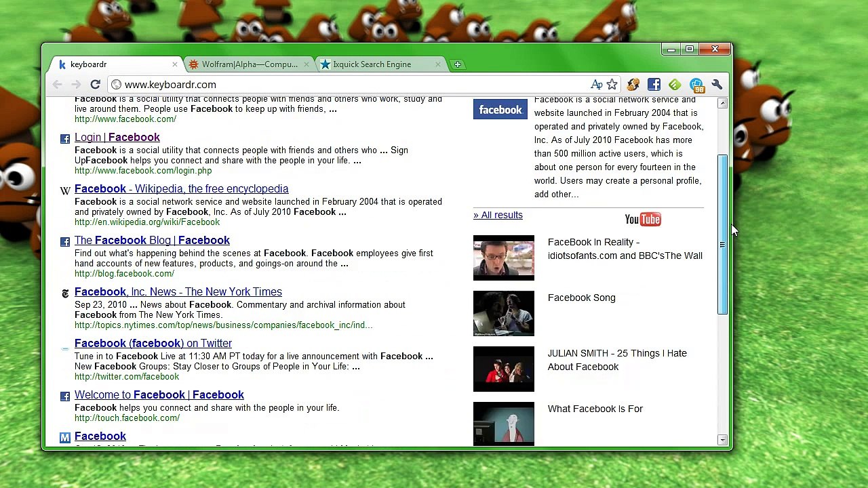Open the bottom Facebook result link
The image size is (868, 488).
100,436
